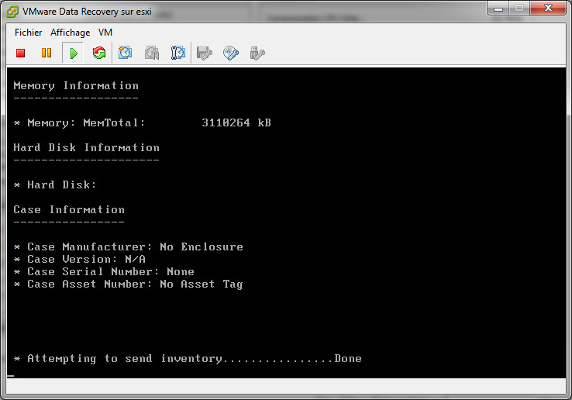This screenshot has width=572, height=400.
Task: Click 'Case Asset Number: No Asset Tag' line
Action: pos(128,284)
